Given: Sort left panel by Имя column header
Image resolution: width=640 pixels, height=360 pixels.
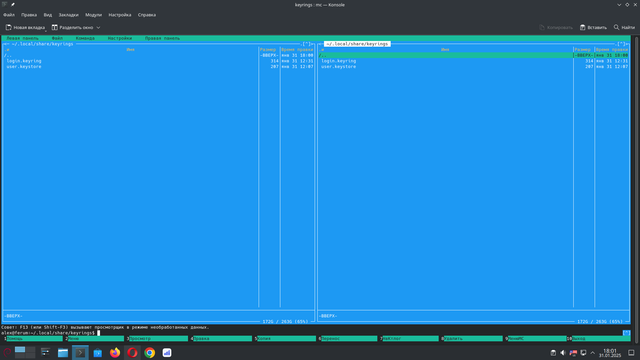Looking at the screenshot, I should click(131, 49).
